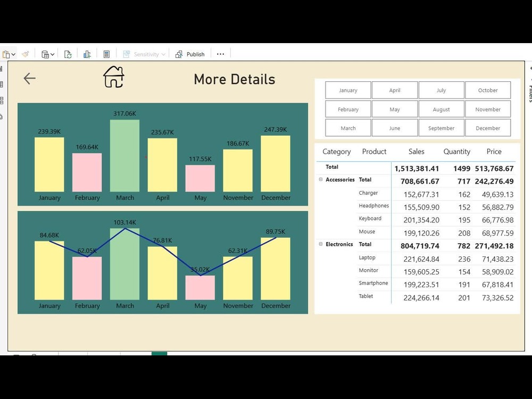Open the Paste dropdown arrow
This screenshot has width=532, height=399.
pos(13,54)
